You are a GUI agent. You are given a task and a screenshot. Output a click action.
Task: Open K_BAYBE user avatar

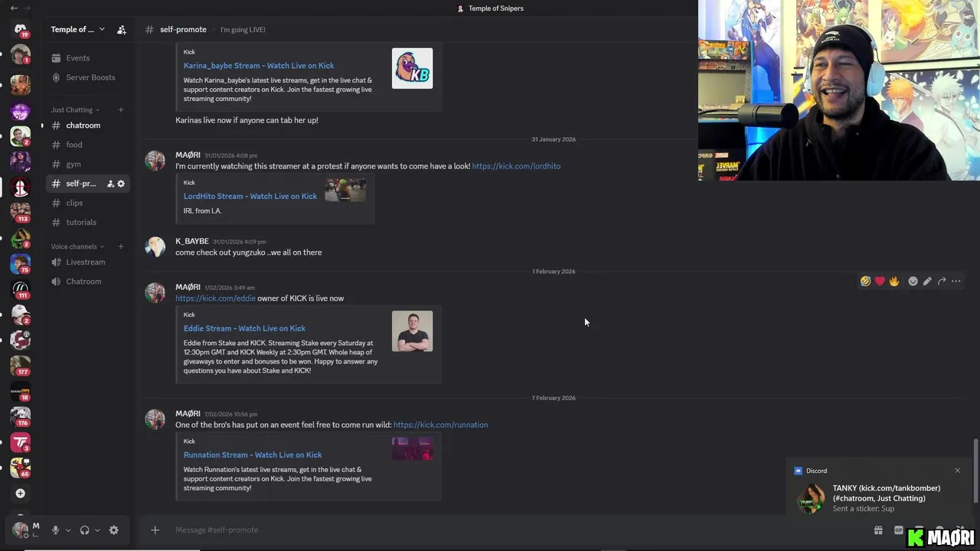click(155, 246)
